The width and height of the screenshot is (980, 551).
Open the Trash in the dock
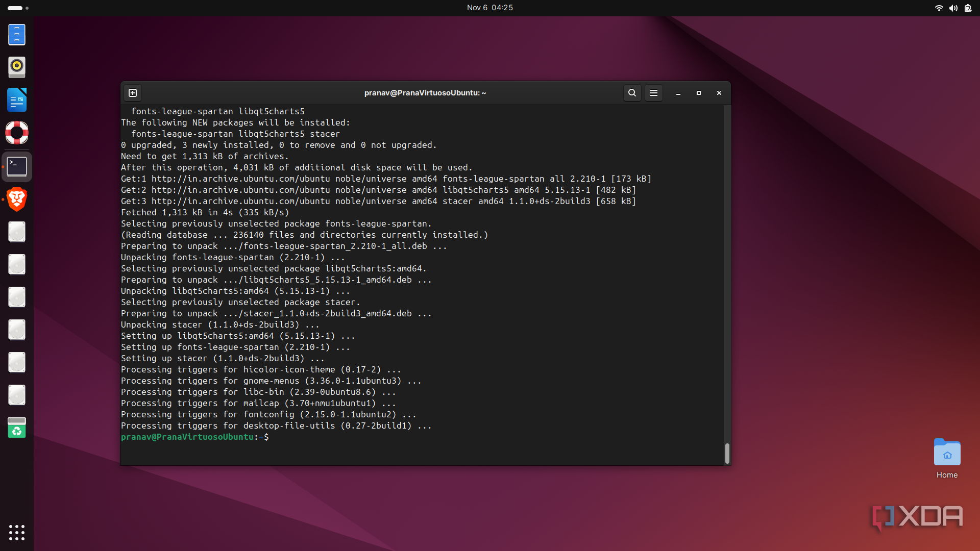[17, 428]
